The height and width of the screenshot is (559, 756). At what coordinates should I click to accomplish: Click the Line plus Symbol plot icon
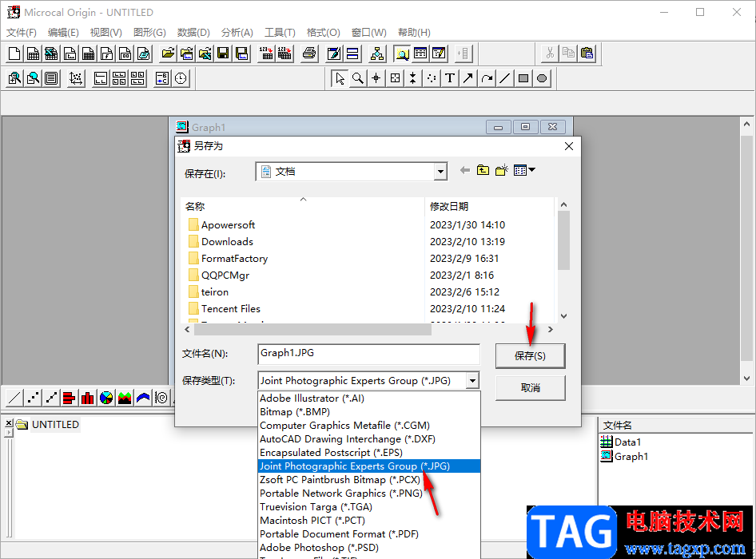(51, 398)
